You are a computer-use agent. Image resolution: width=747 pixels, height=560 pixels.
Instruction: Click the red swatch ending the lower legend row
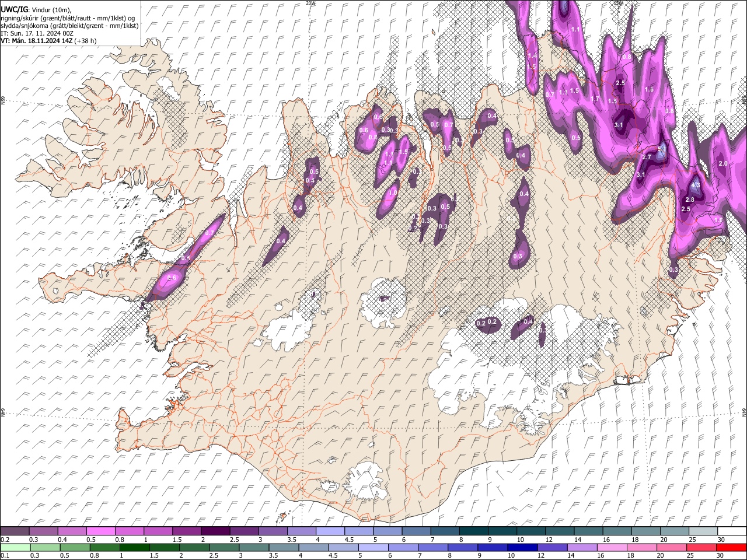pyautogui.click(x=731, y=547)
